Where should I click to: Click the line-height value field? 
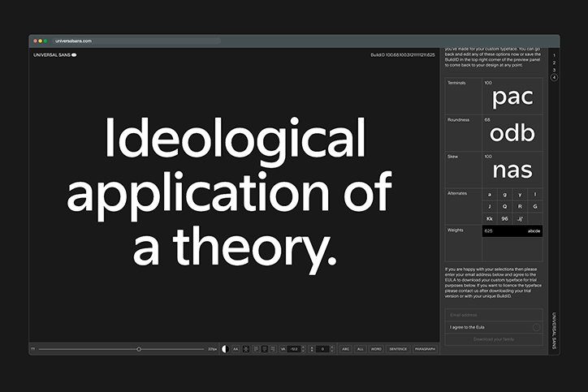click(x=322, y=349)
